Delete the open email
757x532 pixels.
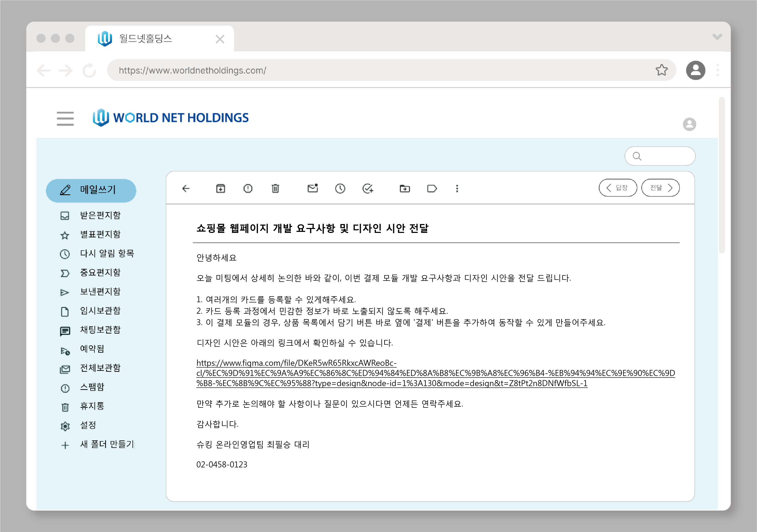(x=275, y=189)
